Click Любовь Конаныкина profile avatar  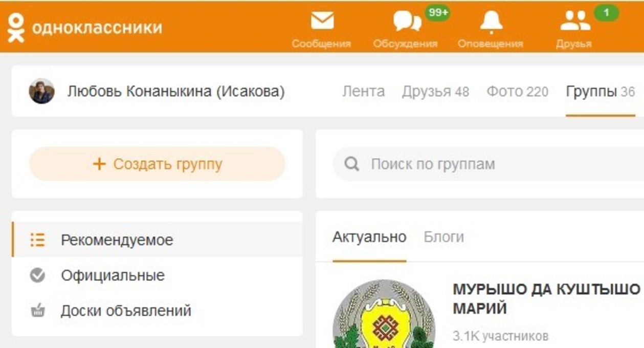click(x=41, y=91)
